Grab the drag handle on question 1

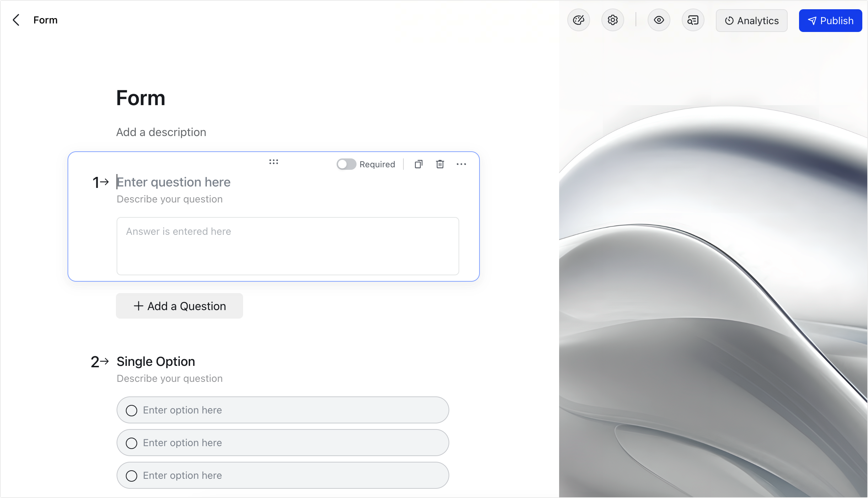point(274,162)
